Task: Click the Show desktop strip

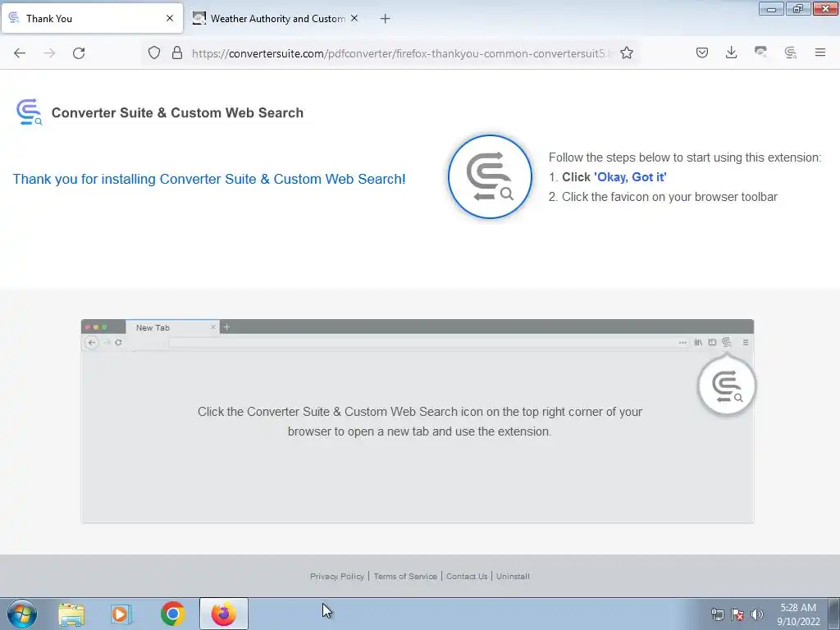Action: click(833, 614)
